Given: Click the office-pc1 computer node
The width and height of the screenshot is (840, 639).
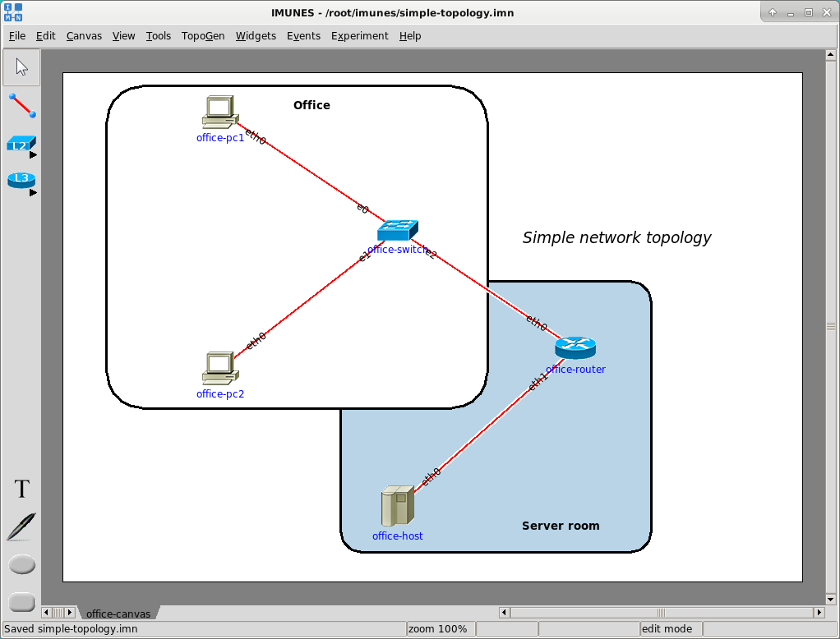Looking at the screenshot, I should (220, 112).
